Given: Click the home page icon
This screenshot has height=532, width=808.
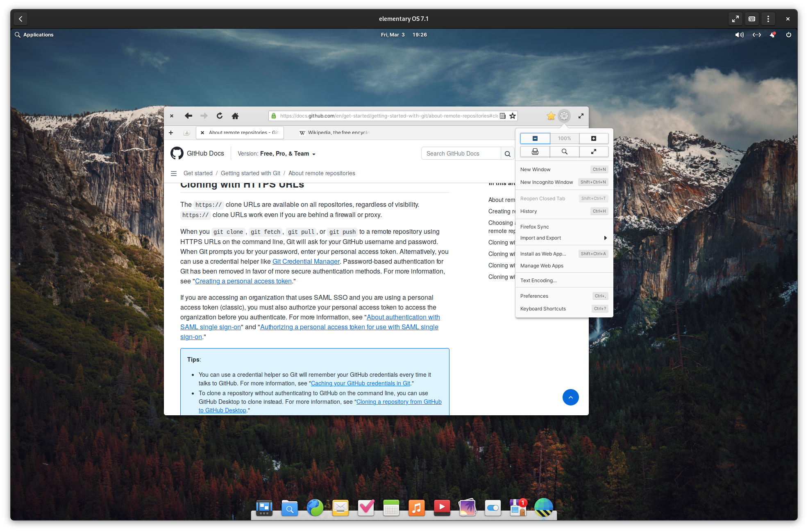Looking at the screenshot, I should pos(235,116).
